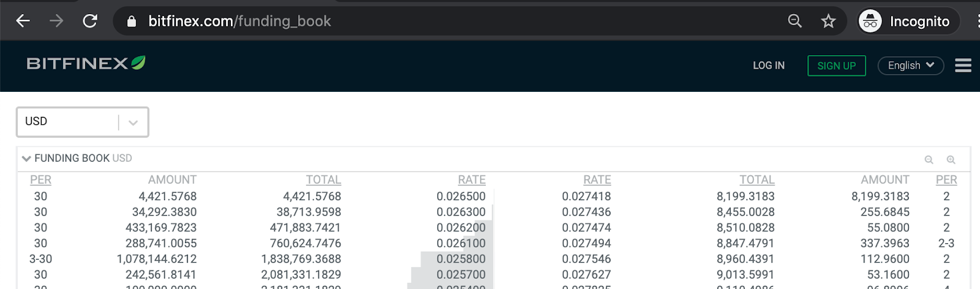Click LOG IN in the header

click(769, 66)
